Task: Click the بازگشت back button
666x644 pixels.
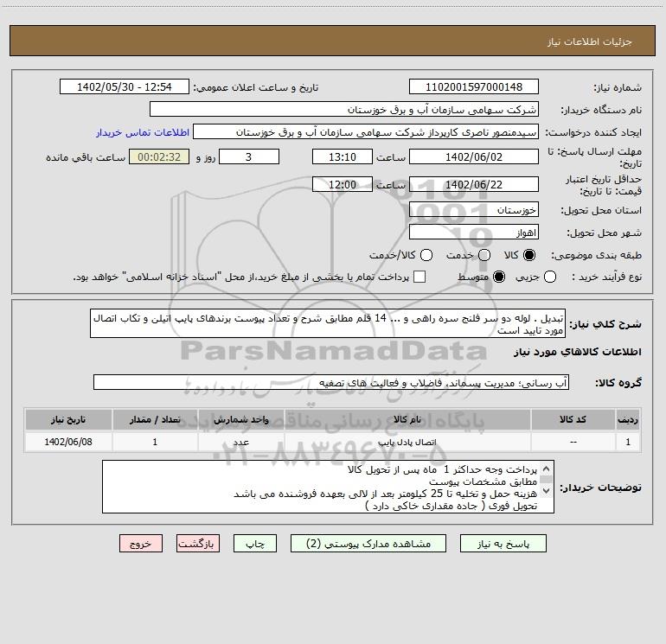Action: [198, 544]
